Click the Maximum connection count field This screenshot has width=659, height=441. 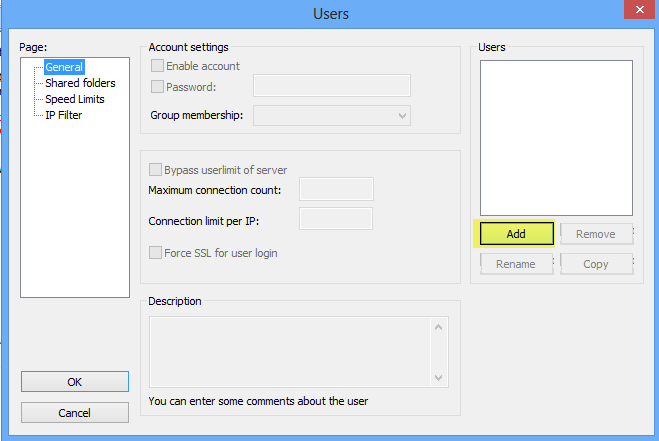(336, 190)
